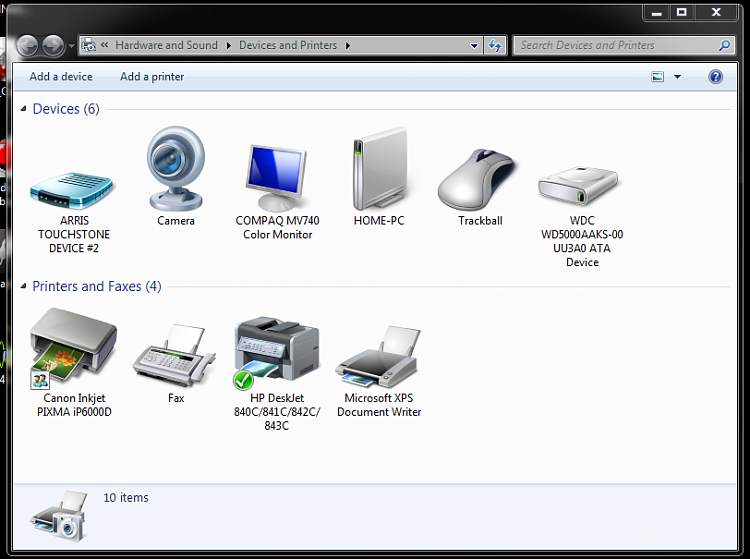The height and width of the screenshot is (559, 750).
Task: Click the Devices (6) group header text
Action: 66,109
